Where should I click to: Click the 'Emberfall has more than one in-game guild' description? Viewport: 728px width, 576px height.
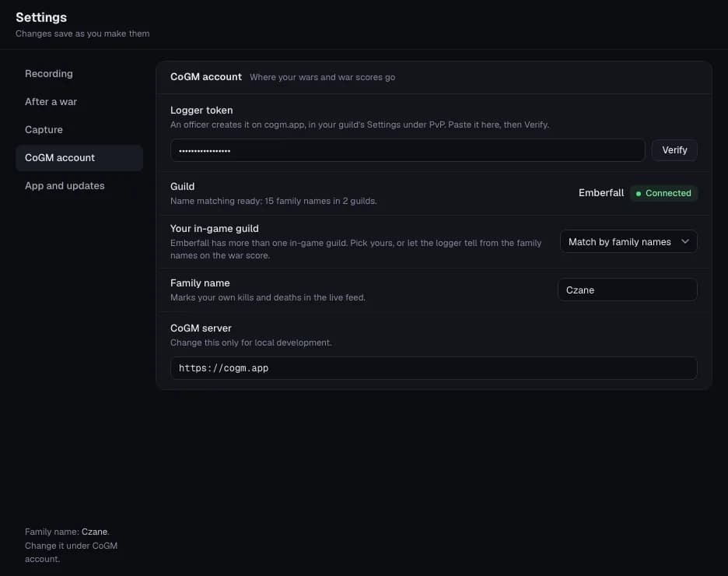tap(355, 249)
